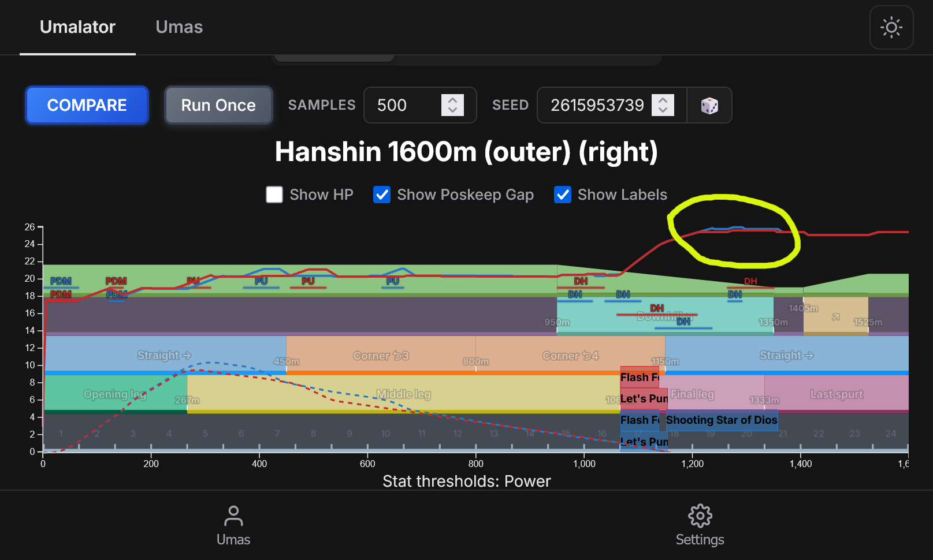
Task: Click the 1333m last spurt start marker
Action: point(764,400)
